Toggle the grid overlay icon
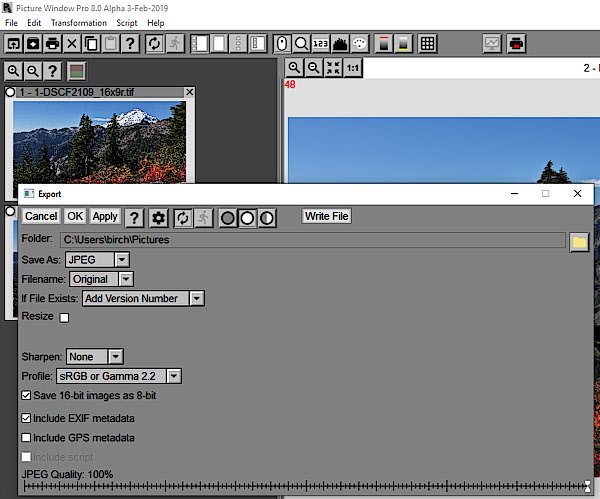 [427, 44]
